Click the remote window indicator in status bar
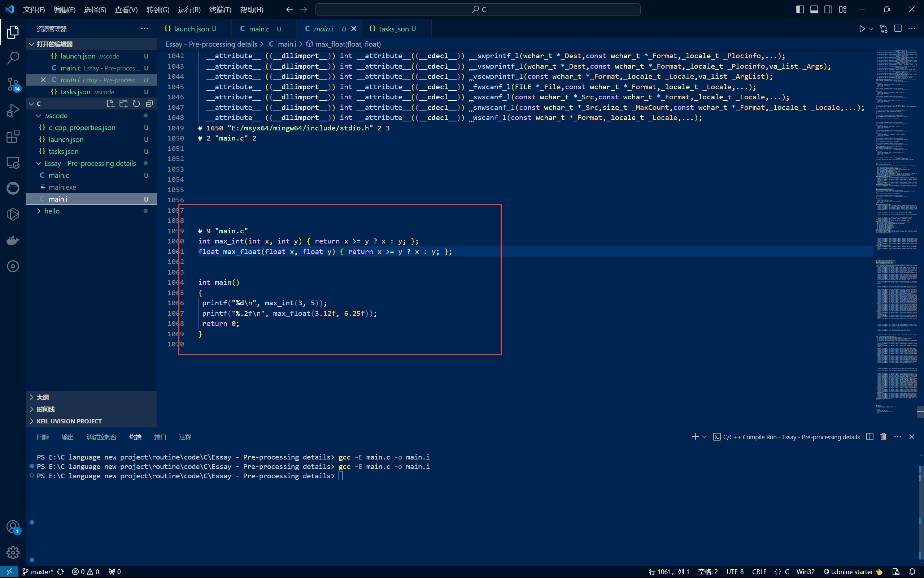Image resolution: width=924 pixels, height=578 pixels. pos(9,571)
